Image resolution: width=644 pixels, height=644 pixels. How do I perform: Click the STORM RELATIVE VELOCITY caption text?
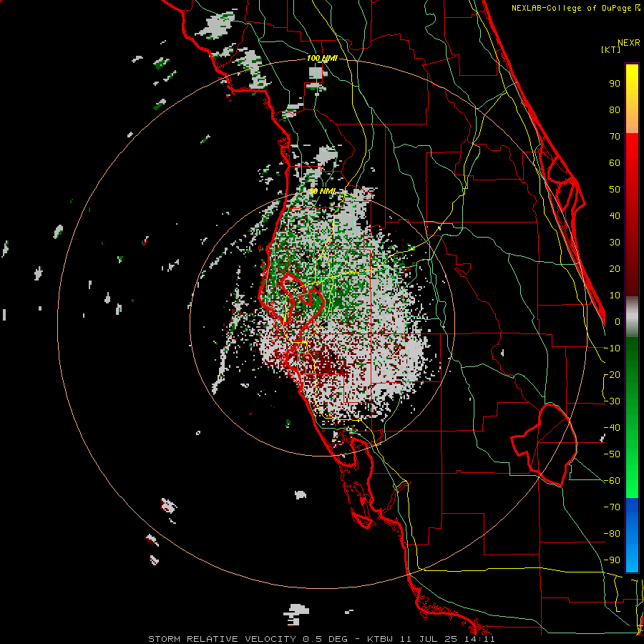222,639
